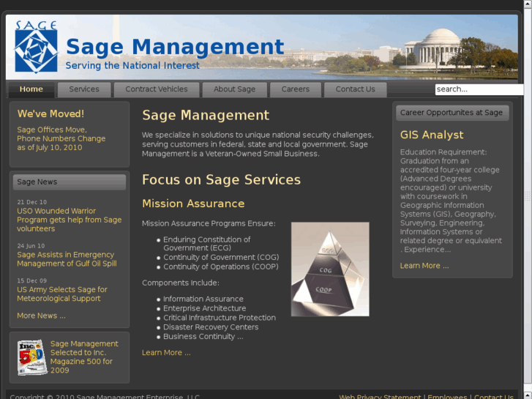This screenshot has height=399, width=532.
Task: Click the Inc. 500 magazine thumbnail
Action: tap(32, 357)
